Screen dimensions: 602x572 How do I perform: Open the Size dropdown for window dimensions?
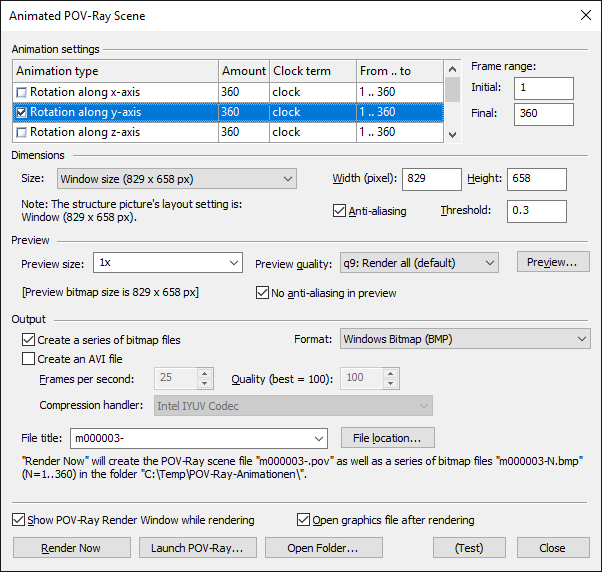176,179
